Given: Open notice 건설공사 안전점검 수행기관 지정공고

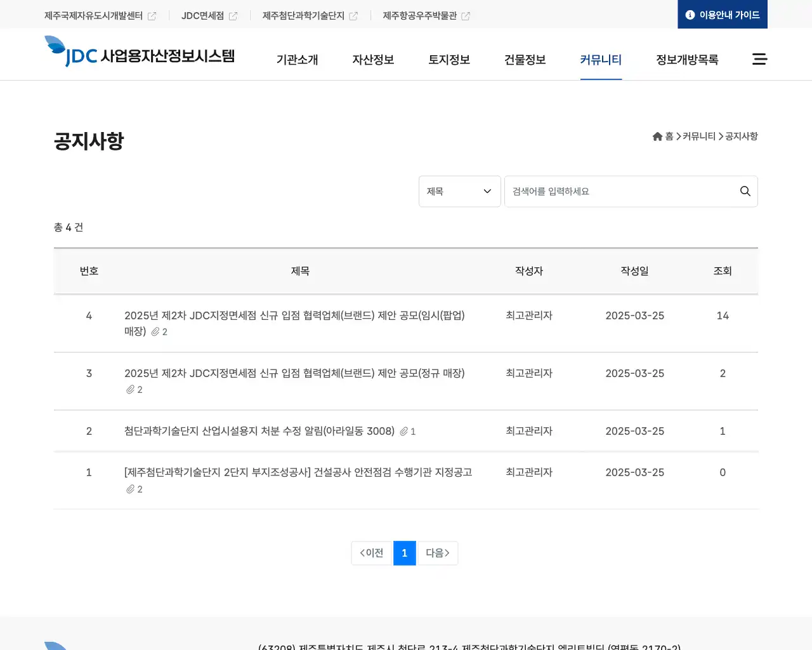Looking at the screenshot, I should pyautogui.click(x=298, y=472).
